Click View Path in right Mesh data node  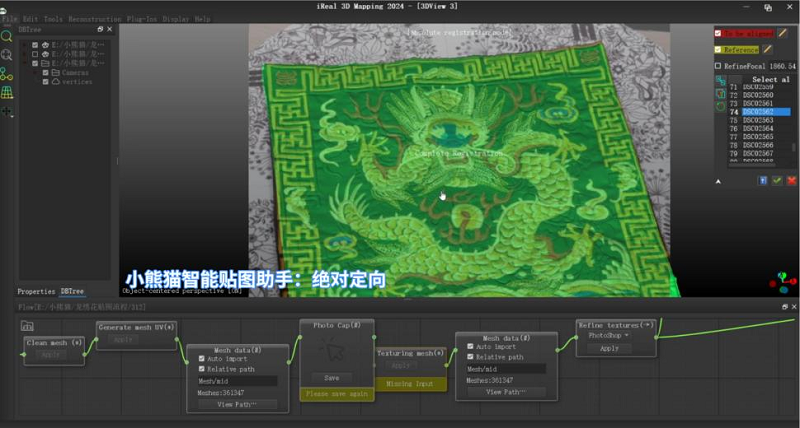(x=506, y=392)
